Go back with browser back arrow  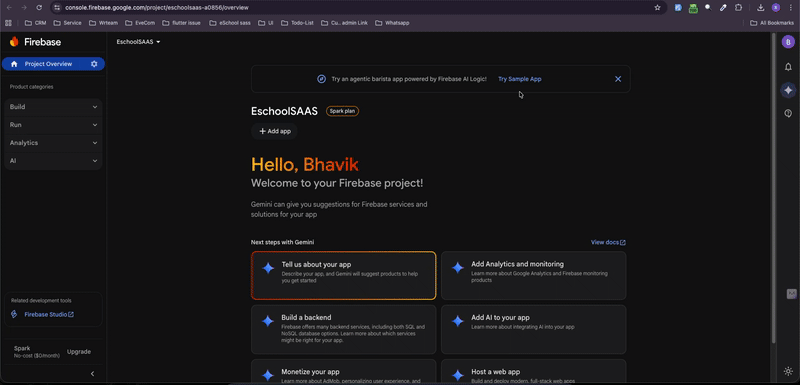[x=9, y=8]
